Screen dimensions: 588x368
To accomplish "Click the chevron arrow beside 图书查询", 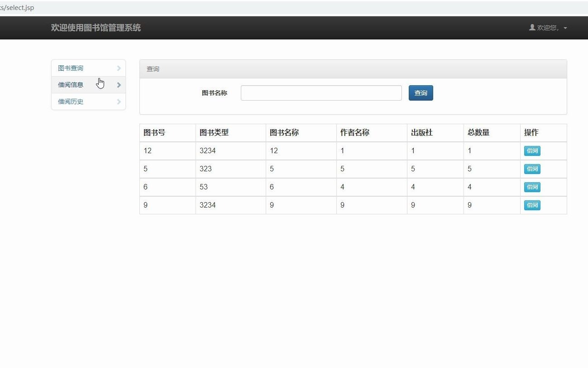I will click(x=119, y=68).
